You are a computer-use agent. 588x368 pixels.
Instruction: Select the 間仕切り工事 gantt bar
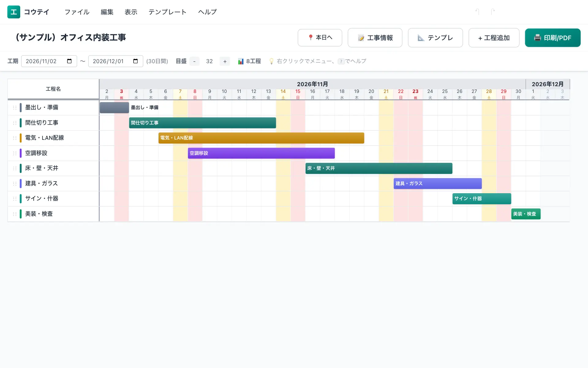click(202, 123)
